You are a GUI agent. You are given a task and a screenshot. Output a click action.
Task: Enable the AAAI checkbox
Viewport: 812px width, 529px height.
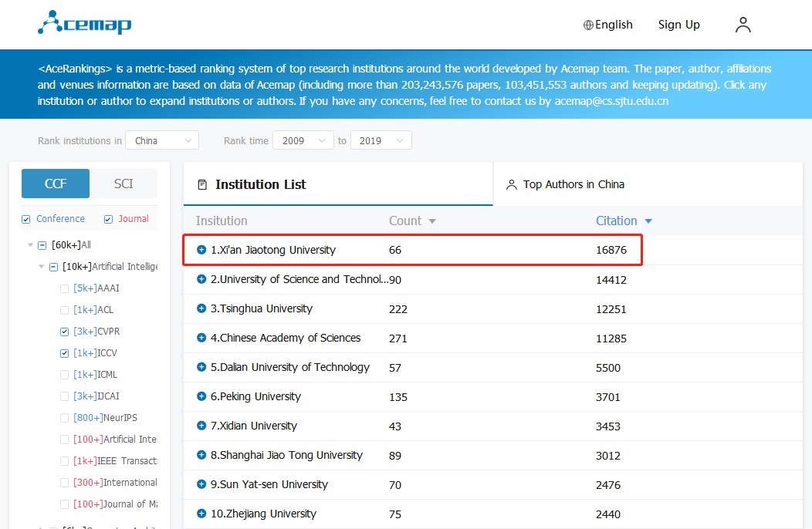65,288
